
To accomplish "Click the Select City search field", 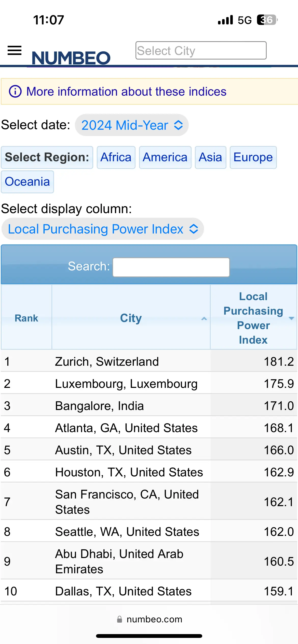I will coord(201,50).
